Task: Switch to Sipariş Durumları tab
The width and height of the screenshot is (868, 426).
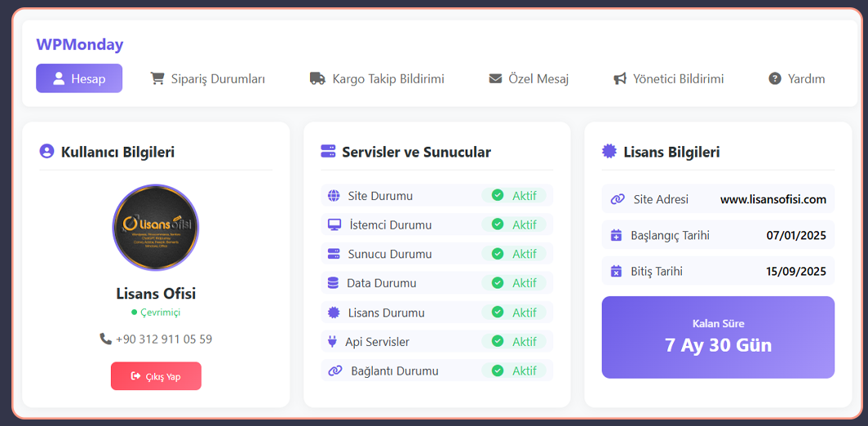Action: coord(207,78)
